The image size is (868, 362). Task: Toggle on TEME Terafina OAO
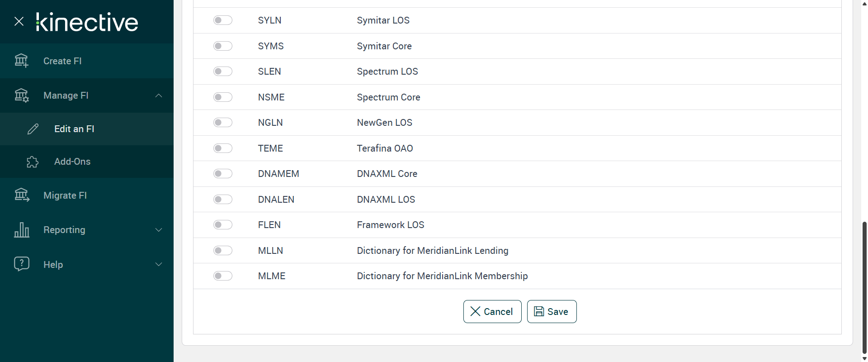point(223,148)
